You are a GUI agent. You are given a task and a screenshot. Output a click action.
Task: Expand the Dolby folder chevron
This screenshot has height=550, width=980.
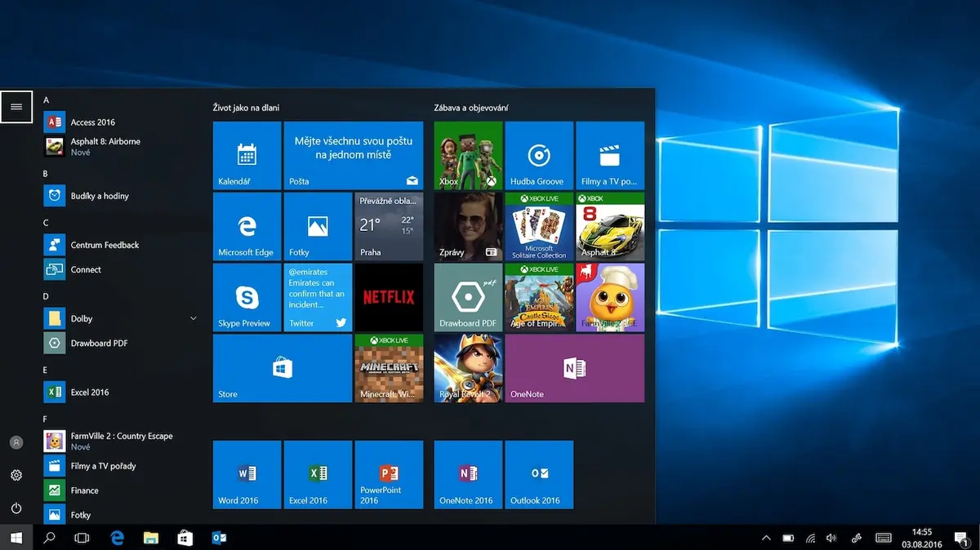pos(194,318)
